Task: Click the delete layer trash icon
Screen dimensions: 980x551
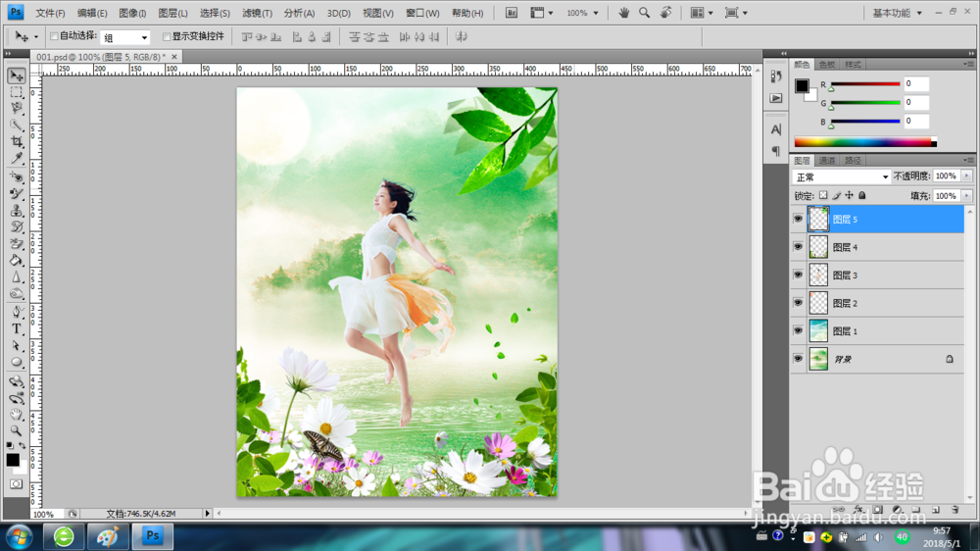Action: click(955, 510)
